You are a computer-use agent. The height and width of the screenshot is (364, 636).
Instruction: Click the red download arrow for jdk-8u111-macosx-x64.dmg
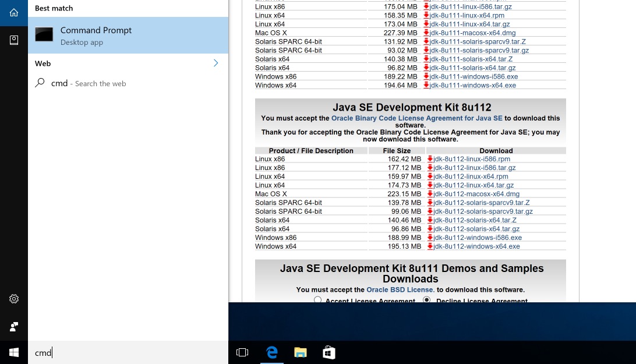[426, 33]
